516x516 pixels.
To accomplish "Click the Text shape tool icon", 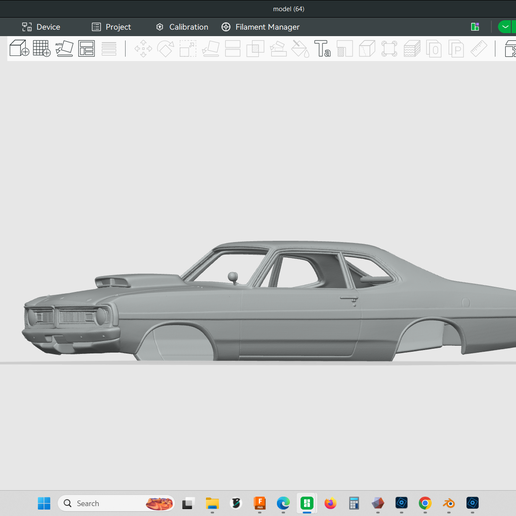I will tap(323, 49).
